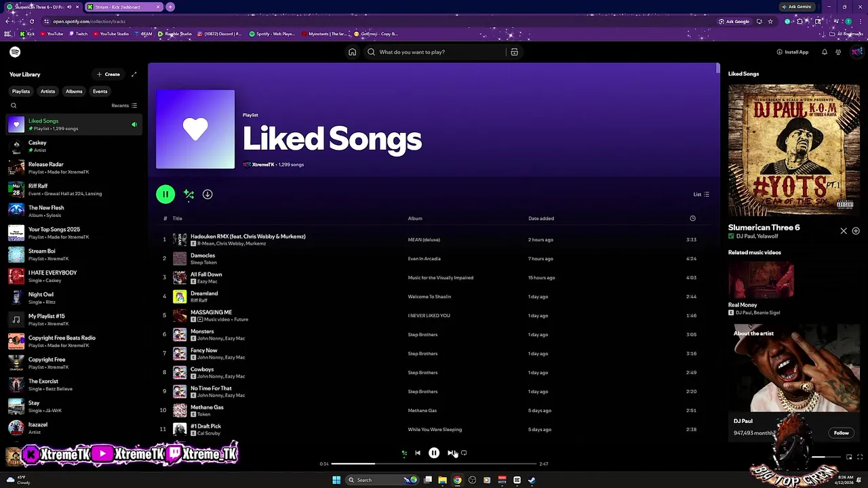Open Ask Gemini in Chrome

point(796,7)
